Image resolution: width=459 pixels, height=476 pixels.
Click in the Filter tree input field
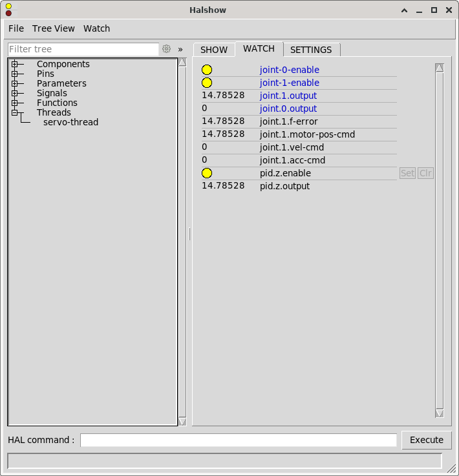[x=83, y=49]
